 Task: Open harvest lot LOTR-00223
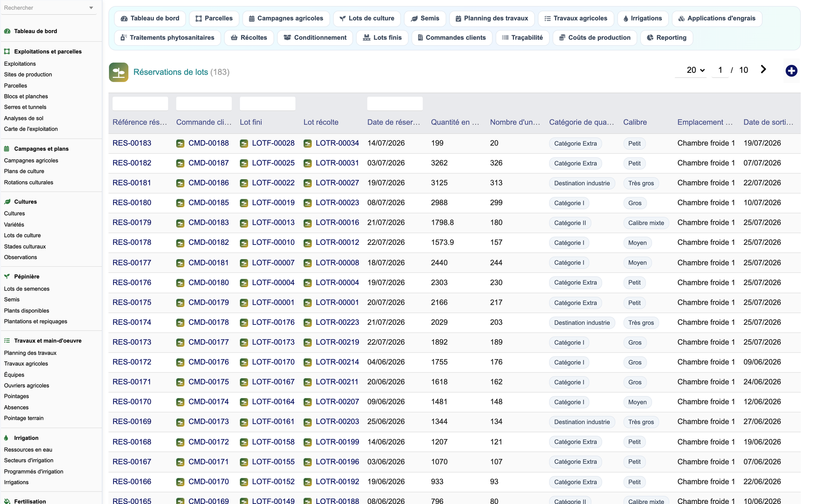337,322
